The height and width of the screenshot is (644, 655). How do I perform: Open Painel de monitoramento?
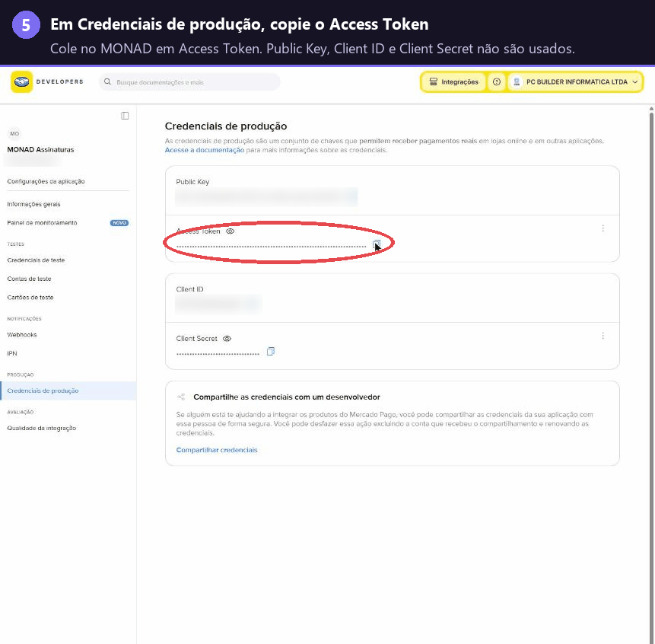(x=42, y=223)
